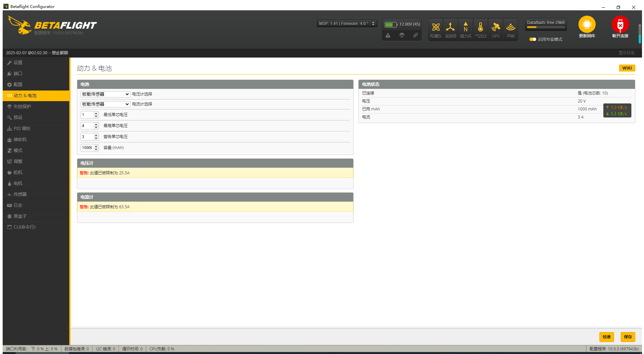The height and width of the screenshot is (354, 644).
Task: Click the 显示日志 show log link
Action: [x=626, y=53]
